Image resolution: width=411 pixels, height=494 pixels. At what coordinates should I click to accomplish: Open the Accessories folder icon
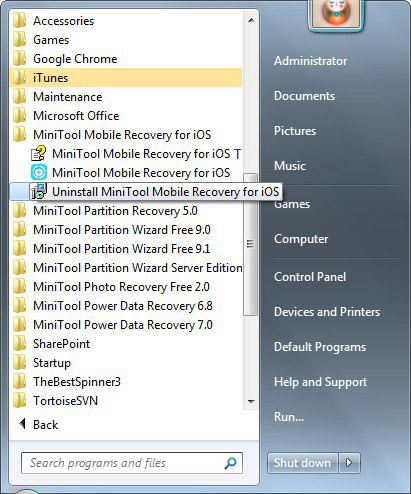tap(19, 21)
